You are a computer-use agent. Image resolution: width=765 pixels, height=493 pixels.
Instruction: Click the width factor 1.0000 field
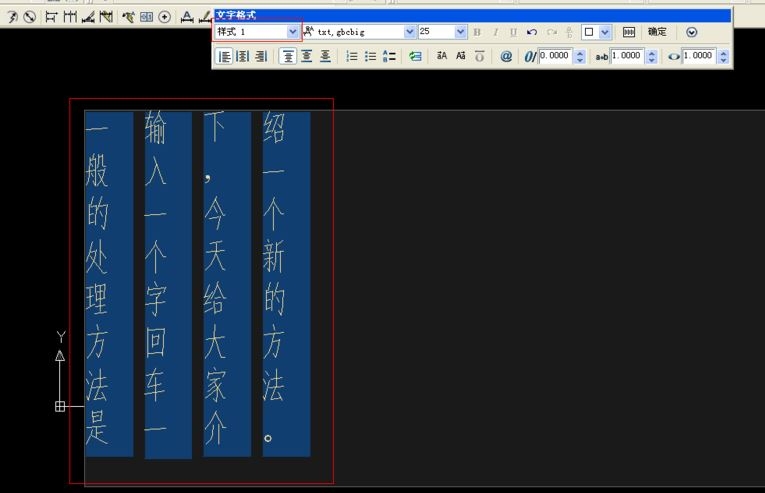click(x=699, y=56)
